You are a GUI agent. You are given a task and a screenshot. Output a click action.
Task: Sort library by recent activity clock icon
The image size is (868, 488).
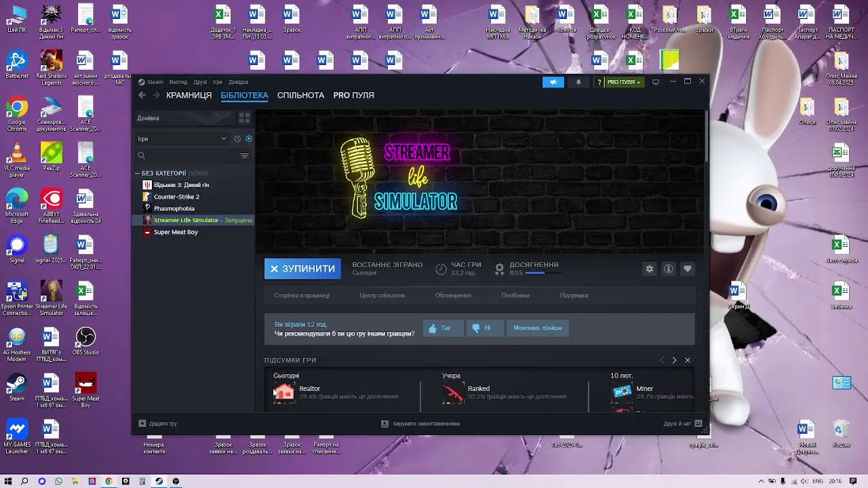tap(237, 139)
